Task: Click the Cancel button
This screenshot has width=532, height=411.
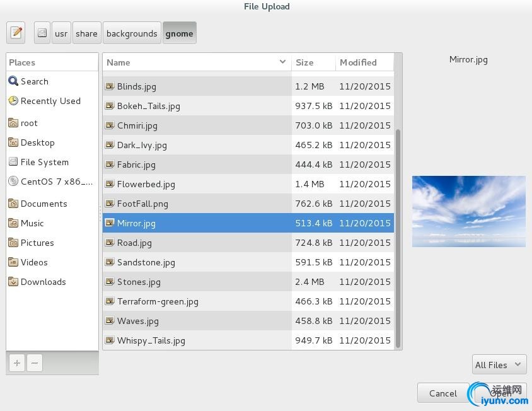Action: tap(442, 393)
